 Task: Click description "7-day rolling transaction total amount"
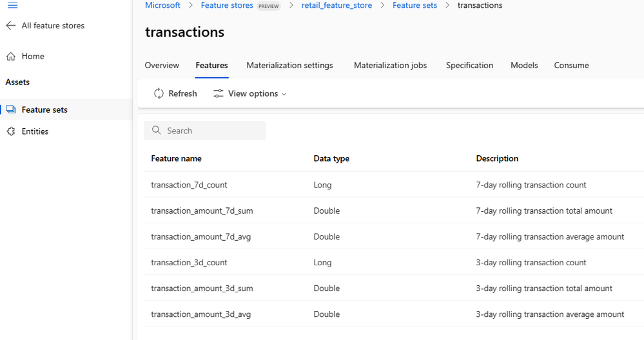click(544, 211)
